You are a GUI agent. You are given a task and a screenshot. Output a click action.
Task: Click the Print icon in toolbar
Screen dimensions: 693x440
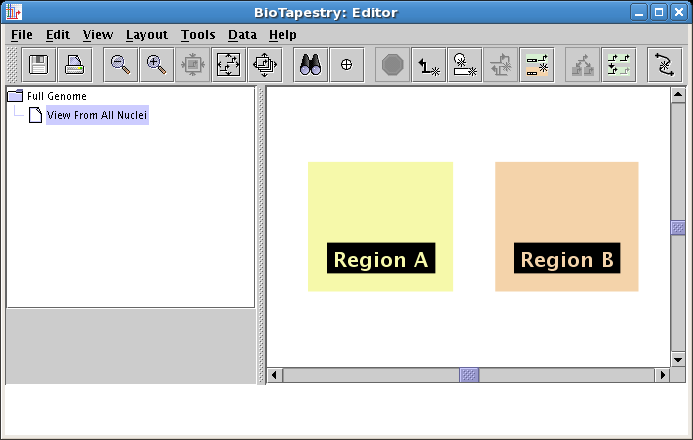pos(75,65)
